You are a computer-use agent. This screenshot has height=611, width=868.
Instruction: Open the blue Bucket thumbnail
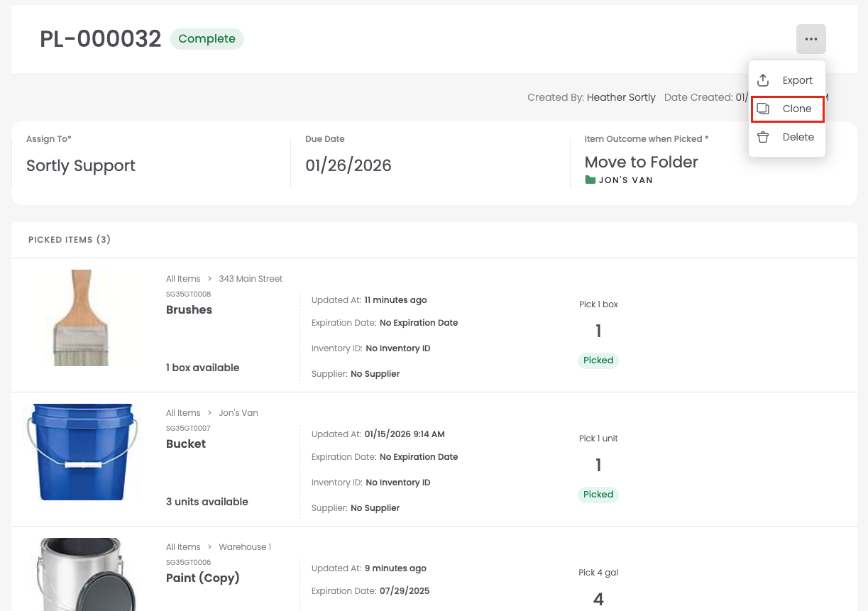pos(82,451)
